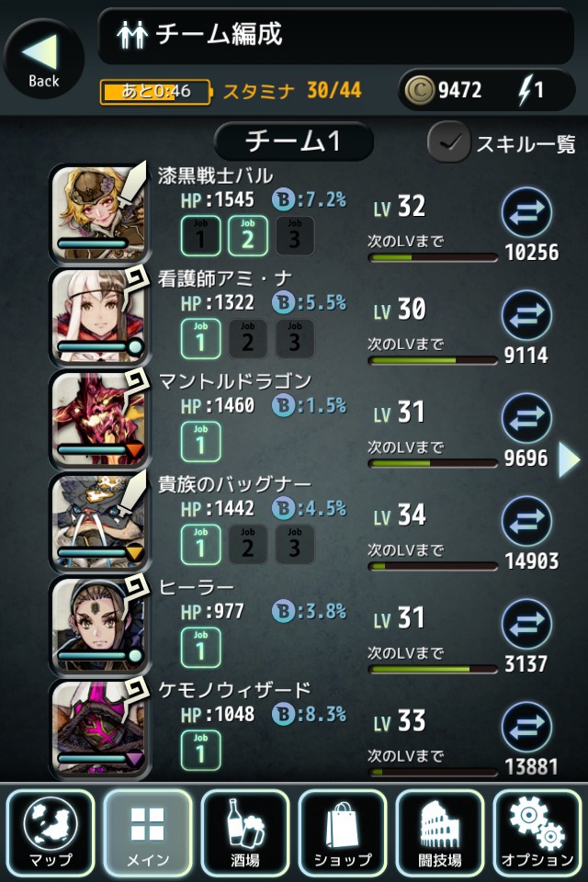
Task: Open the ショップ shopping bag icon
Action: click(342, 831)
